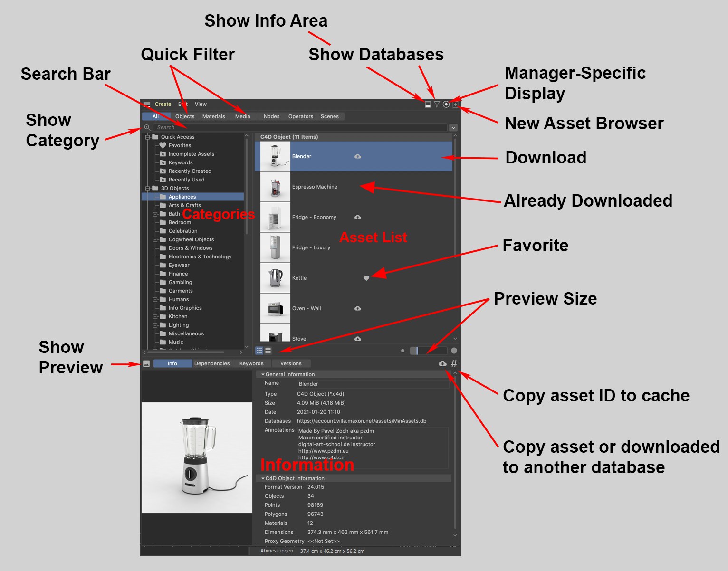Switch to the Versions tab
This screenshot has height=571, width=728.
pos(291,363)
